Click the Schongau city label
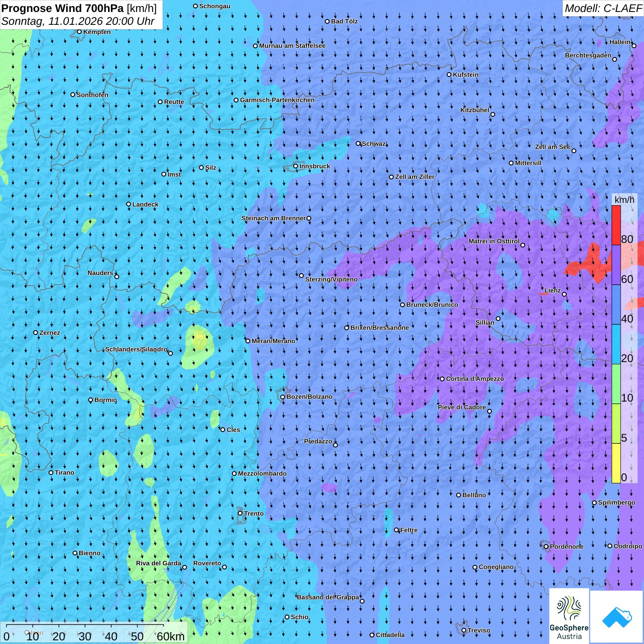 [x=215, y=6]
